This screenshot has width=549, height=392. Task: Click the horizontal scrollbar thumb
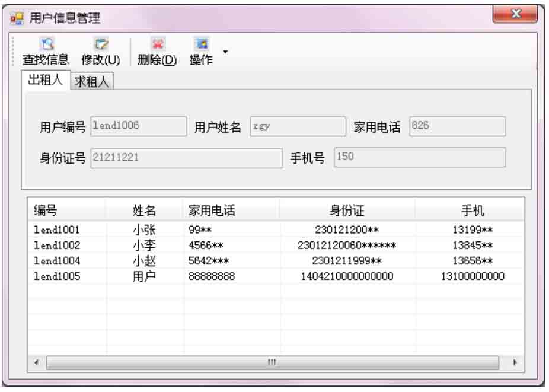(x=272, y=362)
